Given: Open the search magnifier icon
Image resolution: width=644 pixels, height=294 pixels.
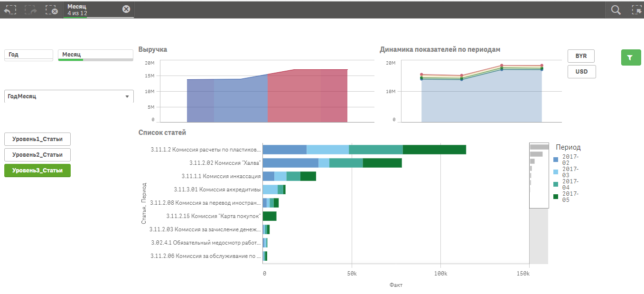Looking at the screenshot, I should 616,10.
